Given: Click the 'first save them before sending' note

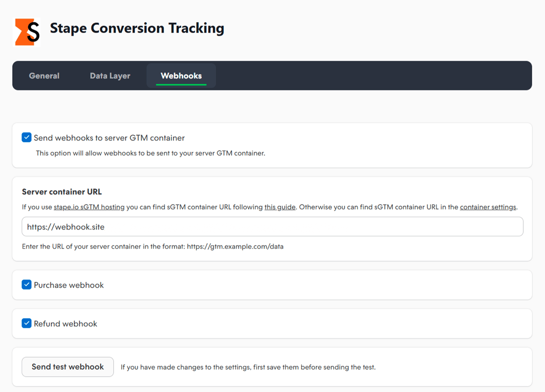Looking at the screenshot, I should click(248, 367).
